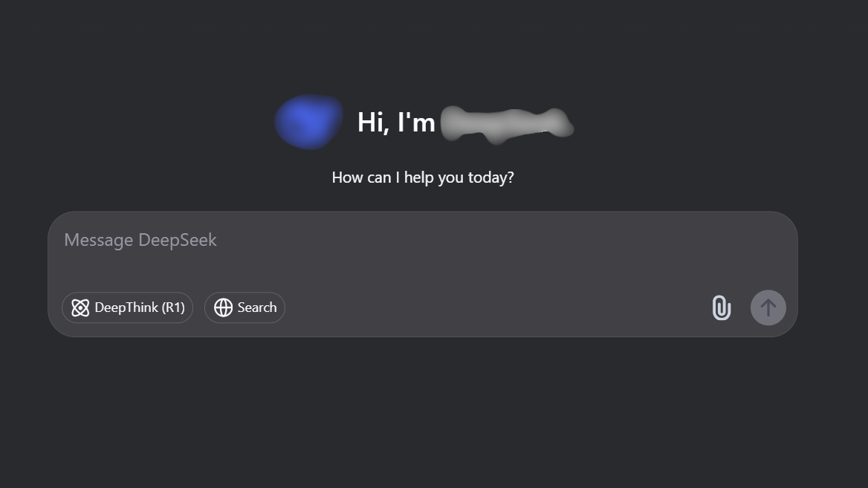Click the globe icon inside Search pill
The width and height of the screenshot is (868, 488).
tap(223, 308)
